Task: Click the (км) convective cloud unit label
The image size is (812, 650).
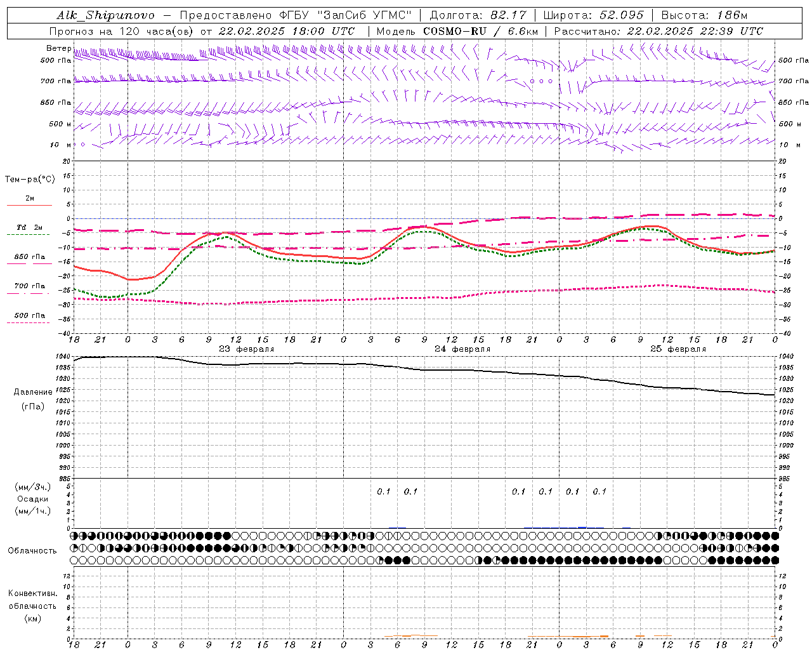Action: 32,618
